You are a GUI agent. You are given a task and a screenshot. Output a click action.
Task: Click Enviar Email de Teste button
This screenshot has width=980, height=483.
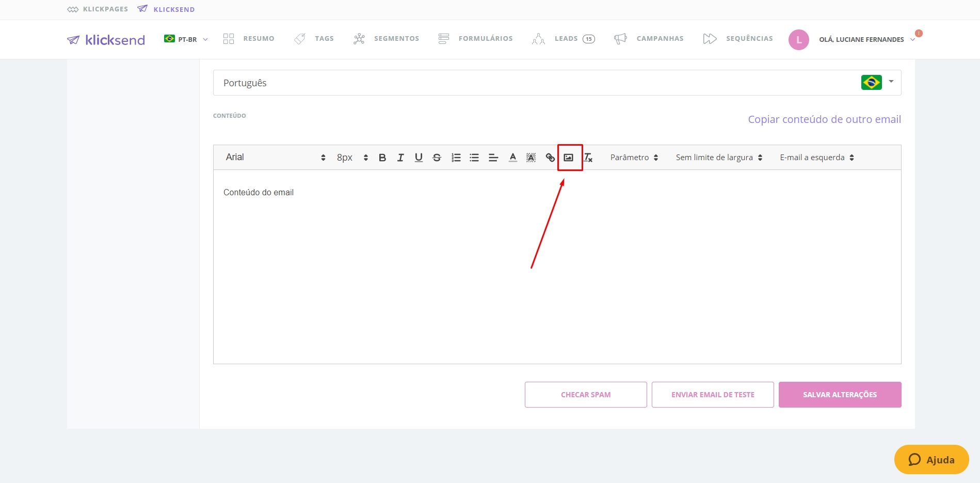(713, 395)
